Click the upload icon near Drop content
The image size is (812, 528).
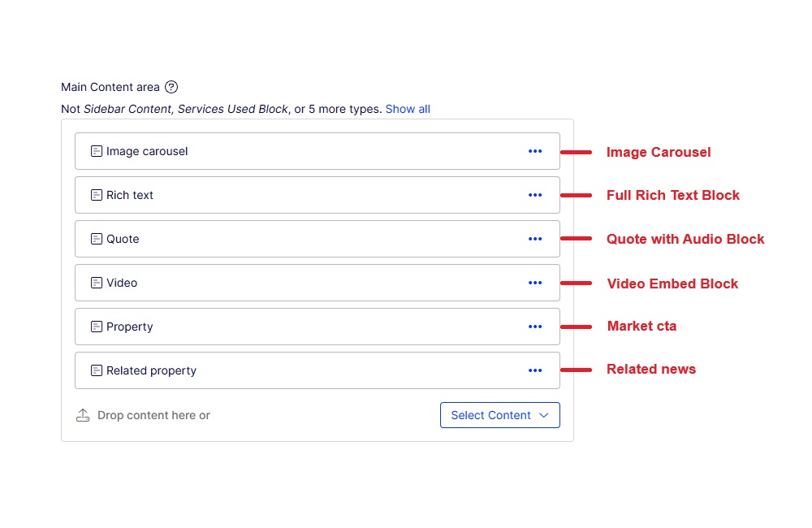pyautogui.click(x=83, y=415)
